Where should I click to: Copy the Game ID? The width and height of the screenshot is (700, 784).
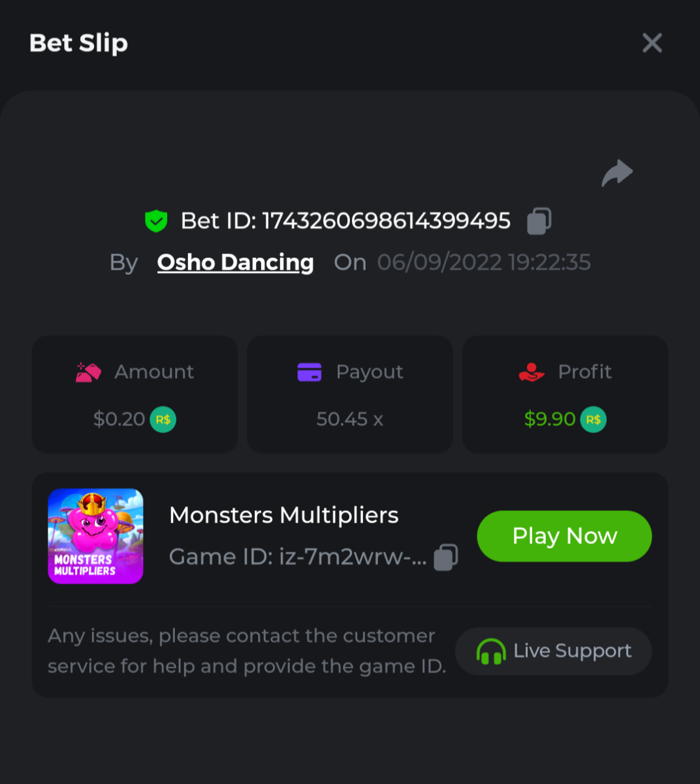pos(446,557)
